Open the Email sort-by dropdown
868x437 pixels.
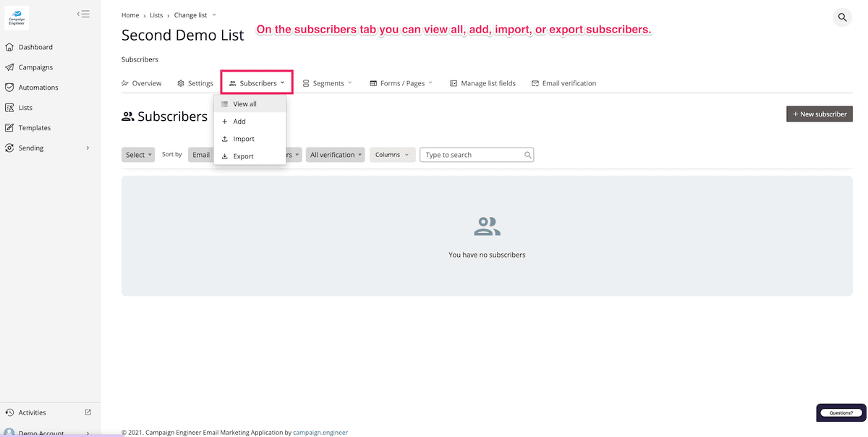coord(200,155)
